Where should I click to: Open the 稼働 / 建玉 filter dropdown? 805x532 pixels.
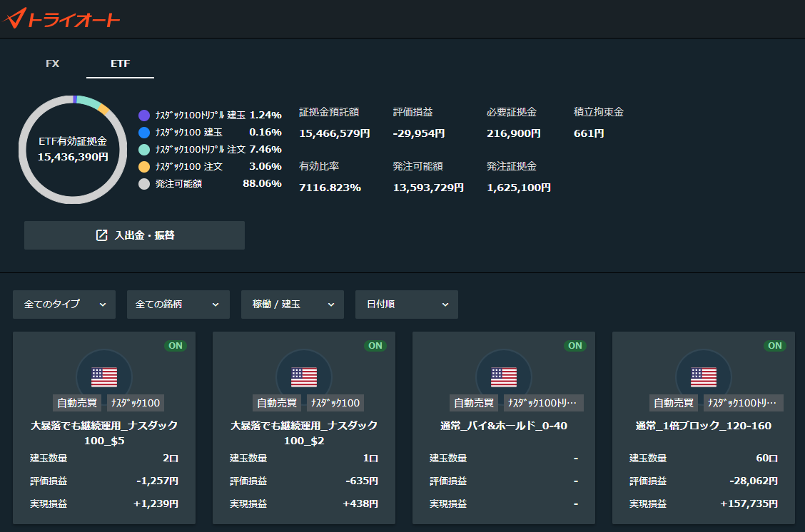[x=293, y=305]
